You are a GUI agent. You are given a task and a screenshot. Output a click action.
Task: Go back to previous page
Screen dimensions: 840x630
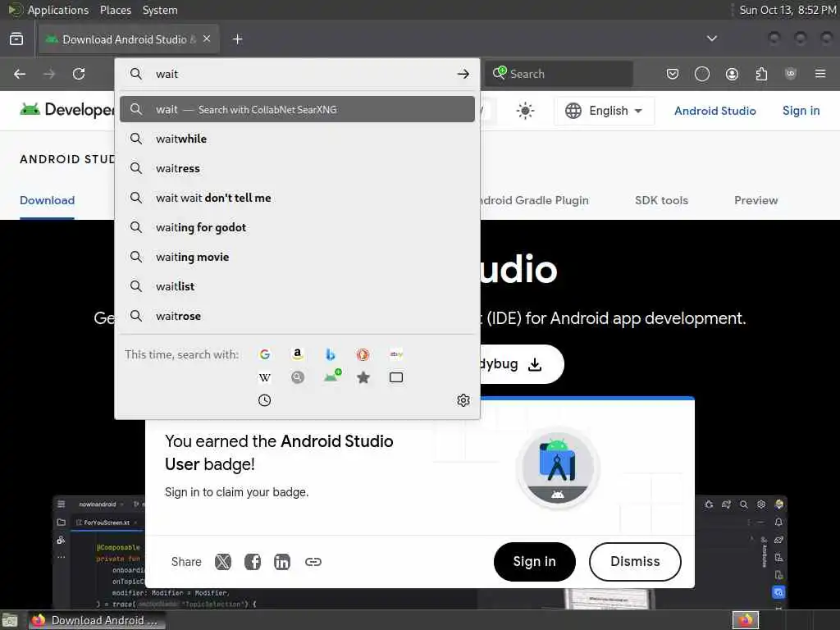click(20, 74)
